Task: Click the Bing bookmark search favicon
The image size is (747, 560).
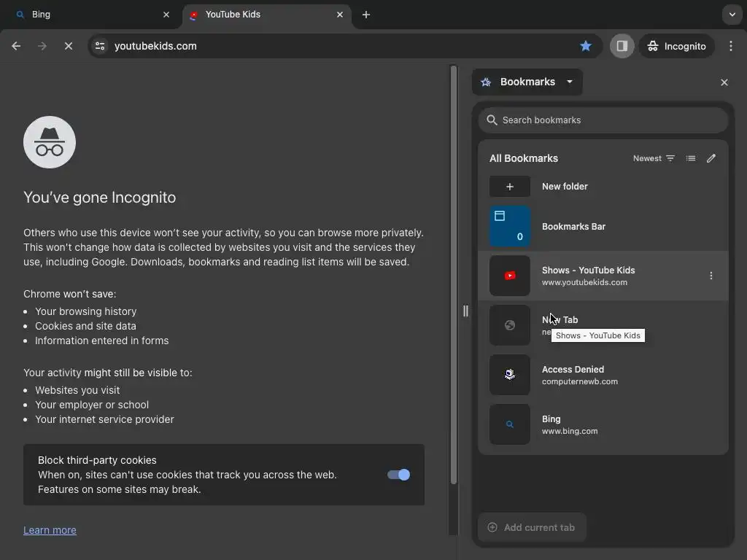Action: [x=510, y=424]
